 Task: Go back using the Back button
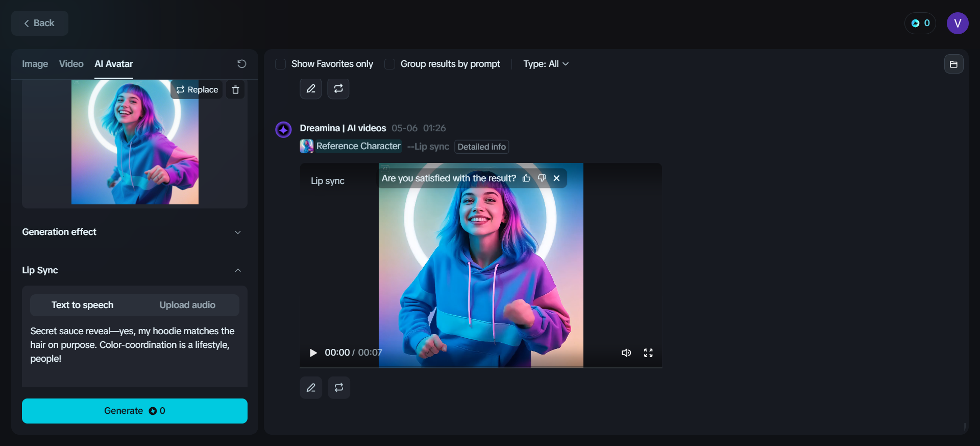(40, 23)
